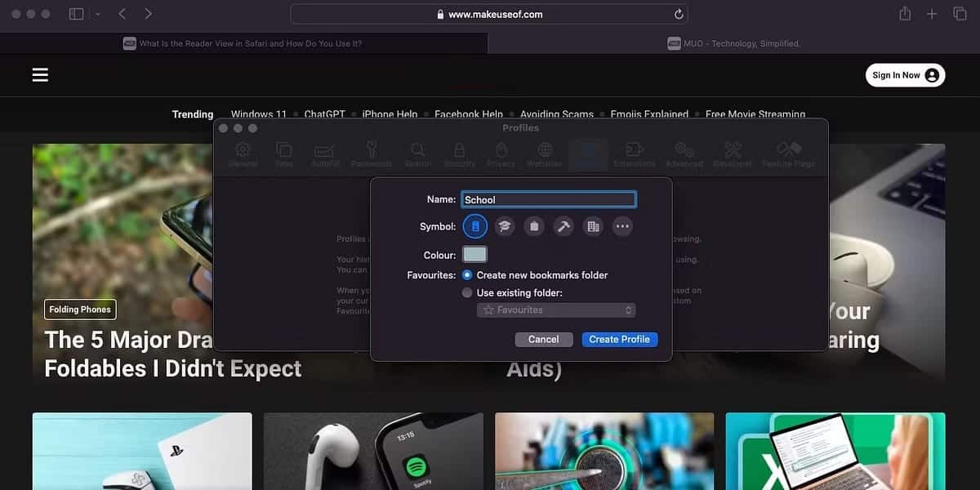
Task: Open the Passwords settings pane
Action: [x=372, y=154]
